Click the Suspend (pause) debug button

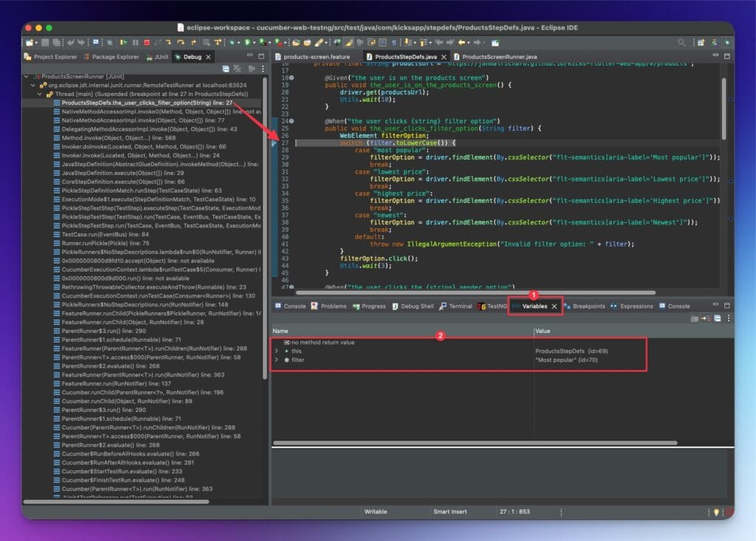coord(136,42)
